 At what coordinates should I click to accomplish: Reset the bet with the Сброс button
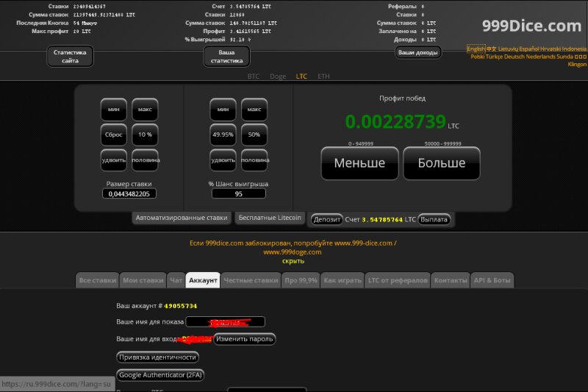tap(113, 135)
